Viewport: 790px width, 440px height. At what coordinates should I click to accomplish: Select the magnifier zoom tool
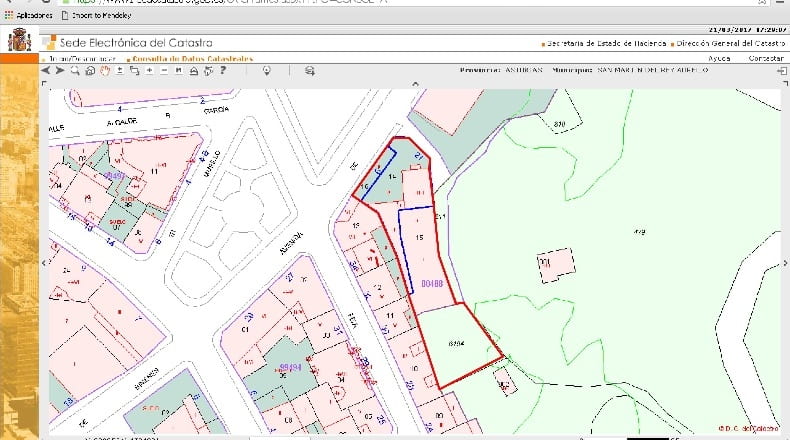[x=75, y=71]
